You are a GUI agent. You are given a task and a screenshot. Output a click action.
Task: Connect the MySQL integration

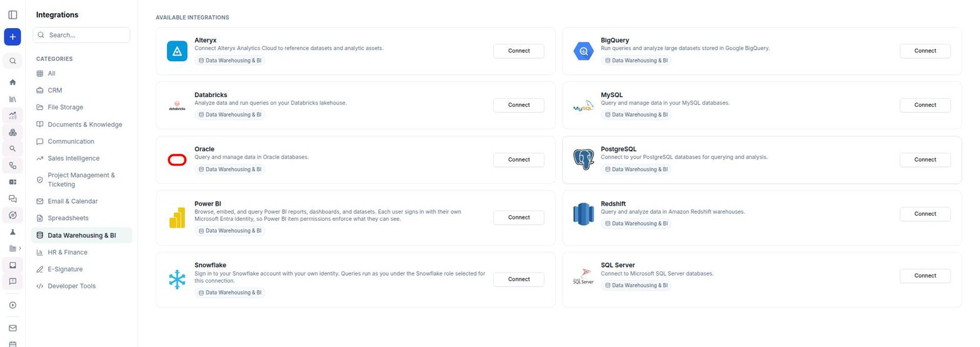pos(925,105)
